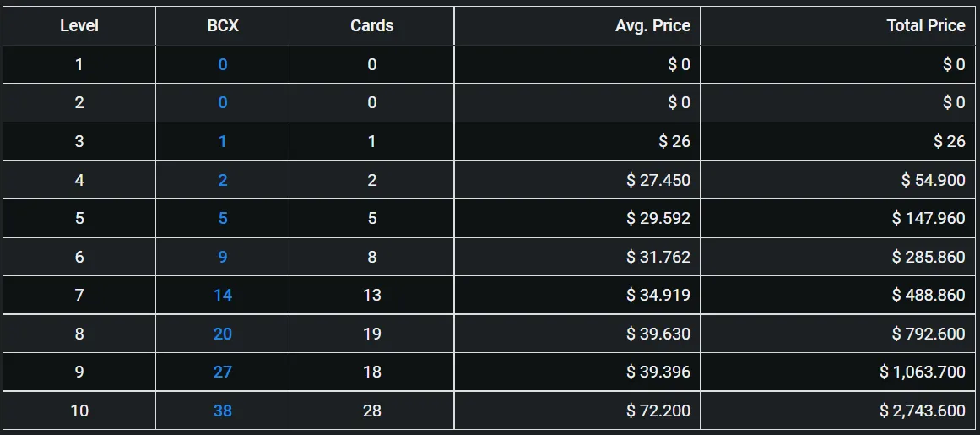
Task: Open the BCX 27 link
Action: (223, 372)
